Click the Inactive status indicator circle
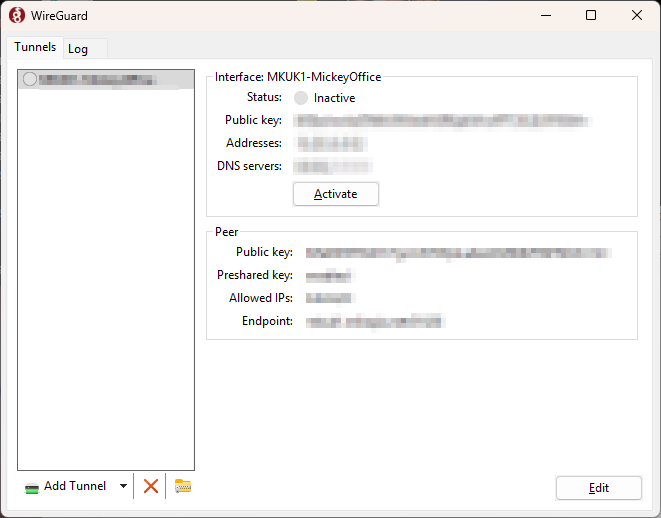The width and height of the screenshot is (661, 518). click(301, 98)
